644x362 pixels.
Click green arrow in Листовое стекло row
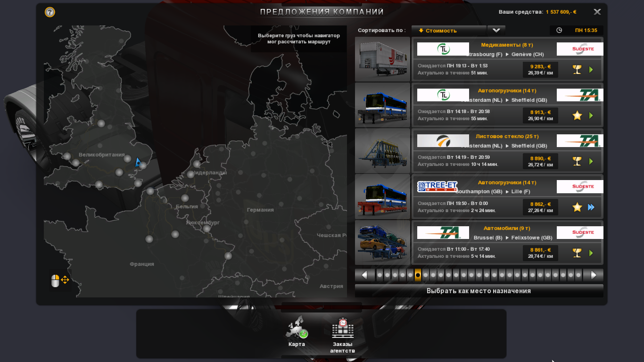tap(591, 161)
